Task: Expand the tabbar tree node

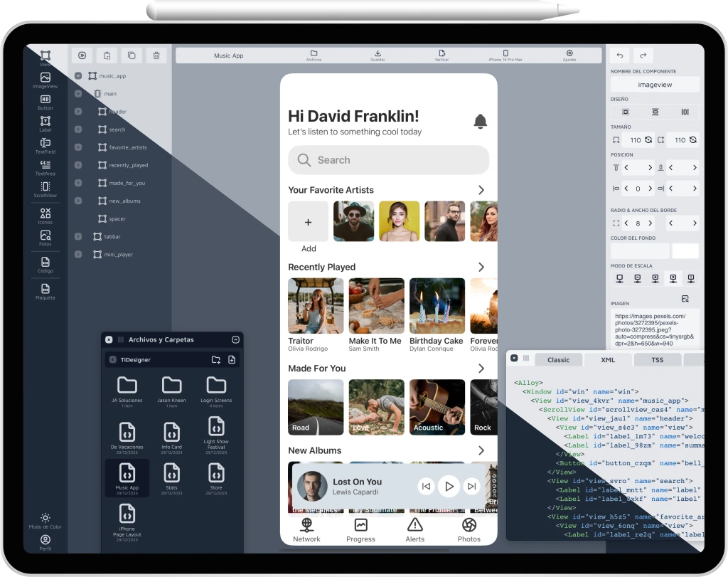Action: [78, 236]
